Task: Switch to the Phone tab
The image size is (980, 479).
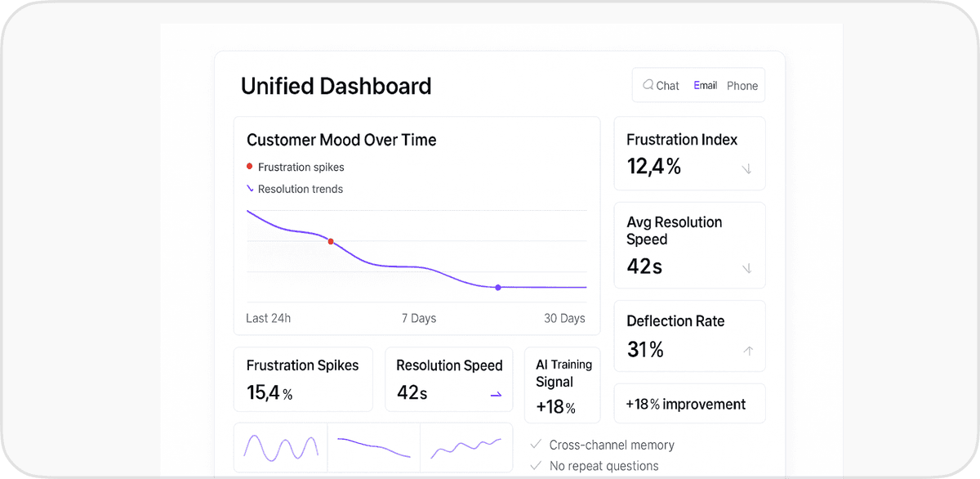Action: 742,86
